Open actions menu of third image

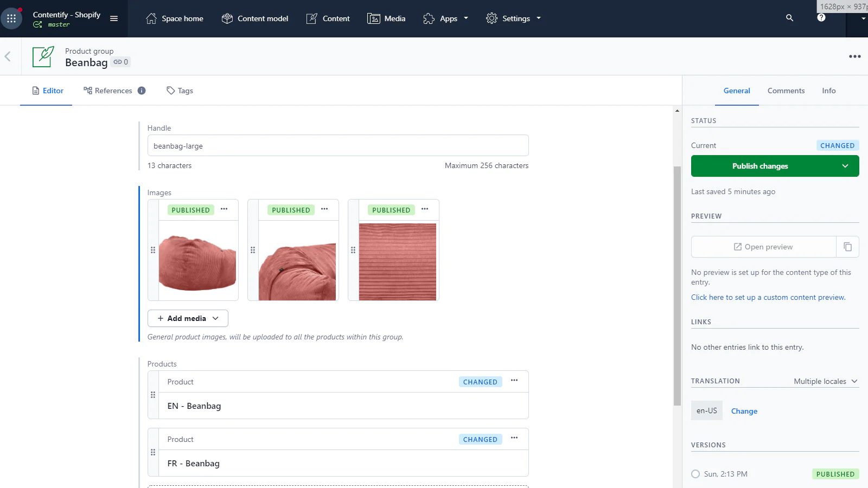tap(425, 209)
